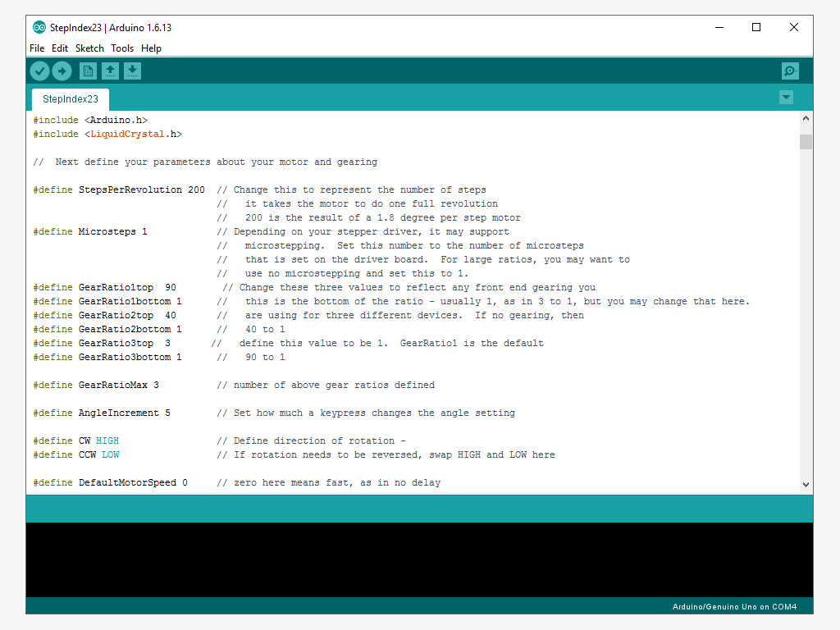Click the vertical scrollbar thumb
The width and height of the screenshot is (840, 630).
[x=806, y=141]
